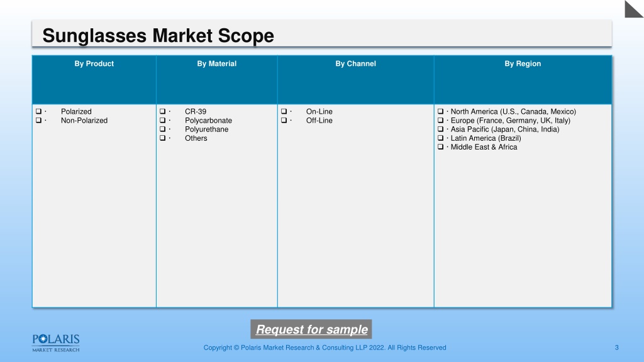Click the folded corner triangle icon

click(634, 9)
